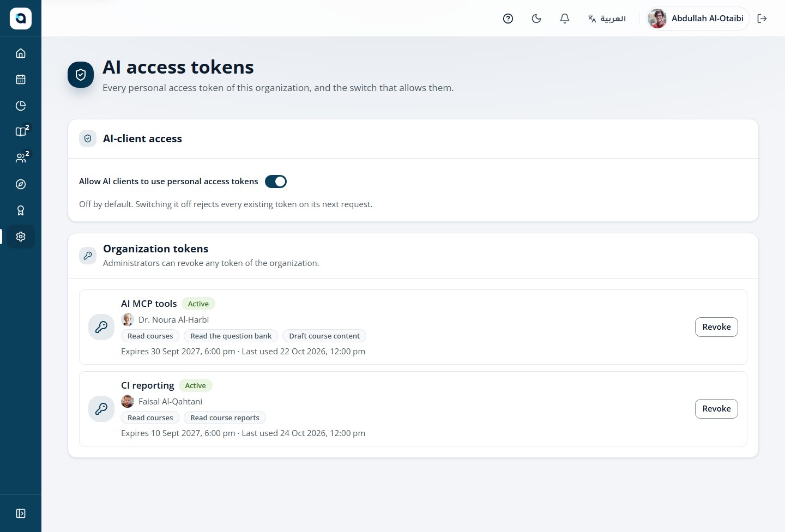The height and width of the screenshot is (532, 785).
Task: Open the settings gear sidebar icon
Action: coord(21,237)
